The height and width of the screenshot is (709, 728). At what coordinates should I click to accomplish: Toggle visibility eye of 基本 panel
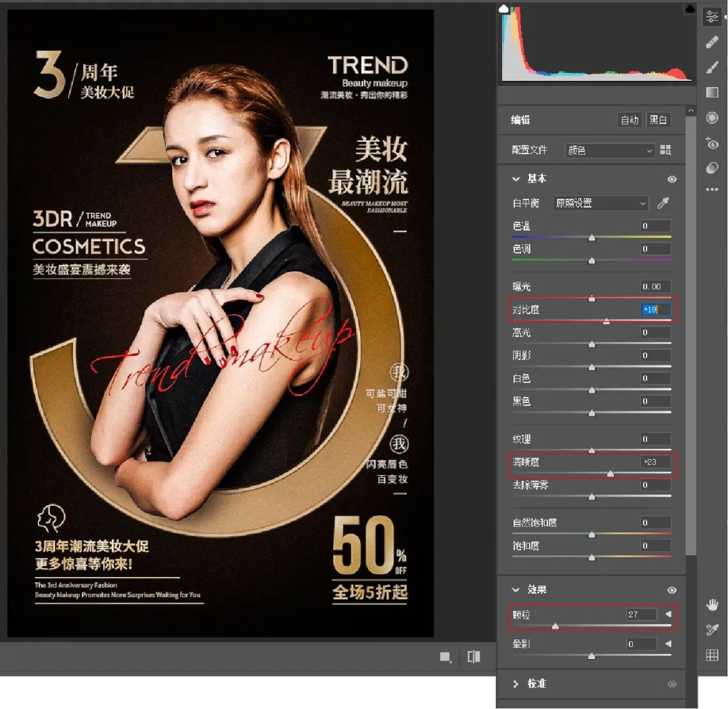(x=671, y=179)
